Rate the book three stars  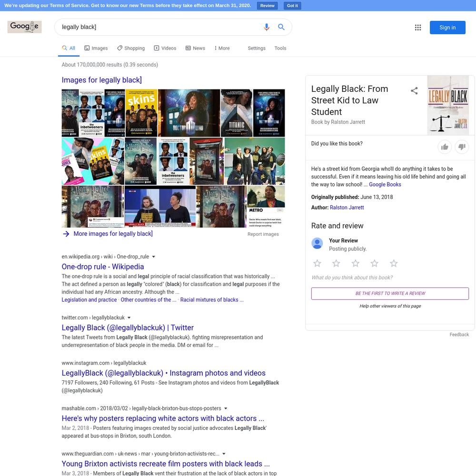click(356, 263)
